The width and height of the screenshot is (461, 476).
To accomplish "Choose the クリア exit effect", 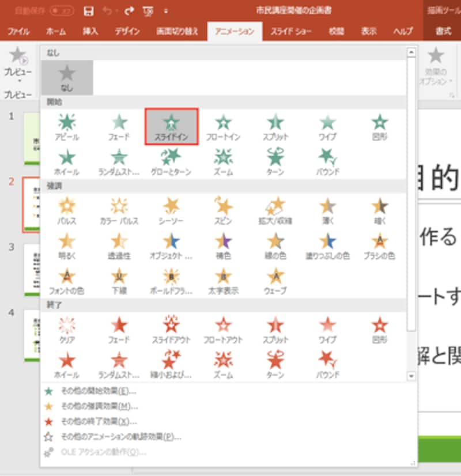I will coord(67,330).
